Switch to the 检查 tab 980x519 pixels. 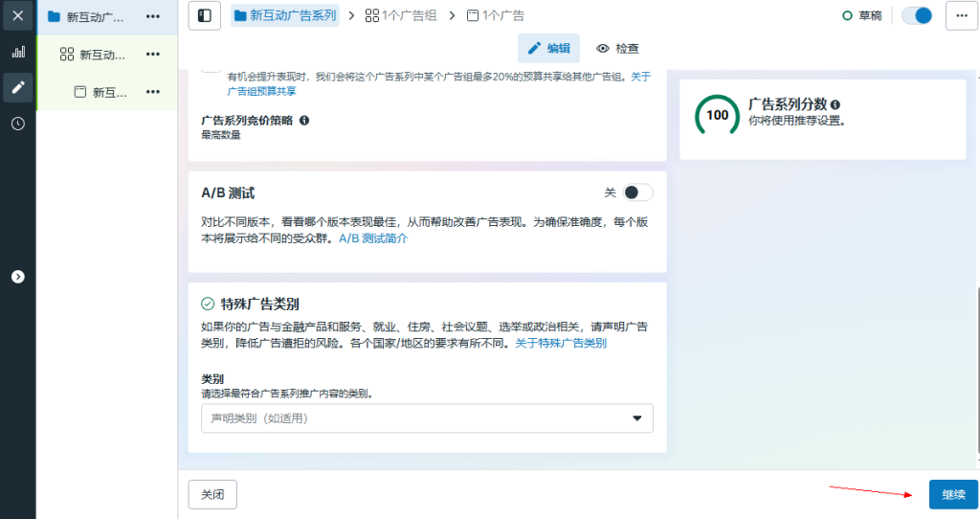click(x=617, y=48)
